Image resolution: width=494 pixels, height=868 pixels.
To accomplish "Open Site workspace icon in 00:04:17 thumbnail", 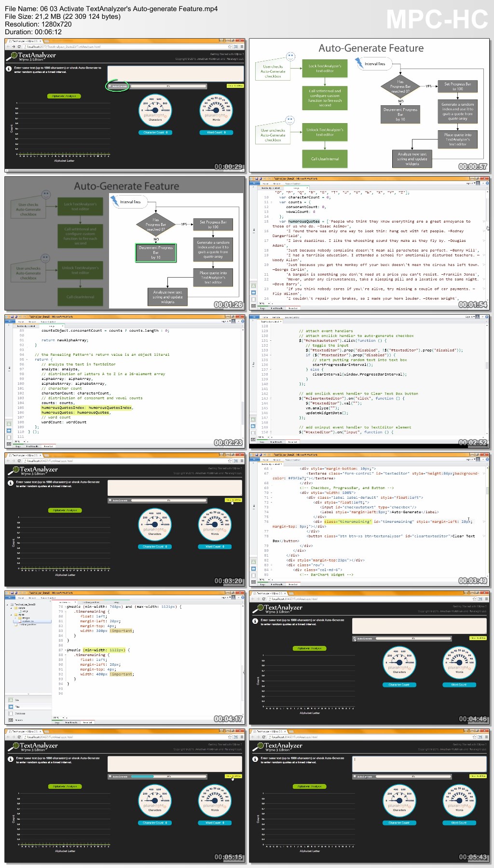I will [10, 700].
